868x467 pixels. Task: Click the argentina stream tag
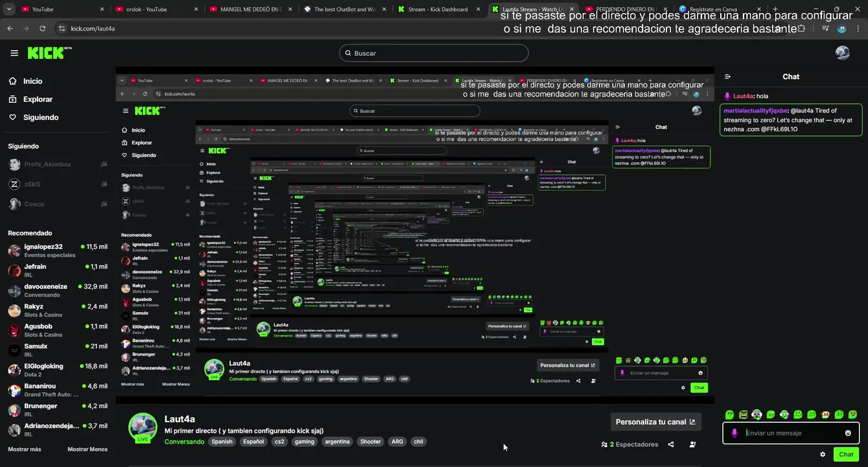(337, 442)
